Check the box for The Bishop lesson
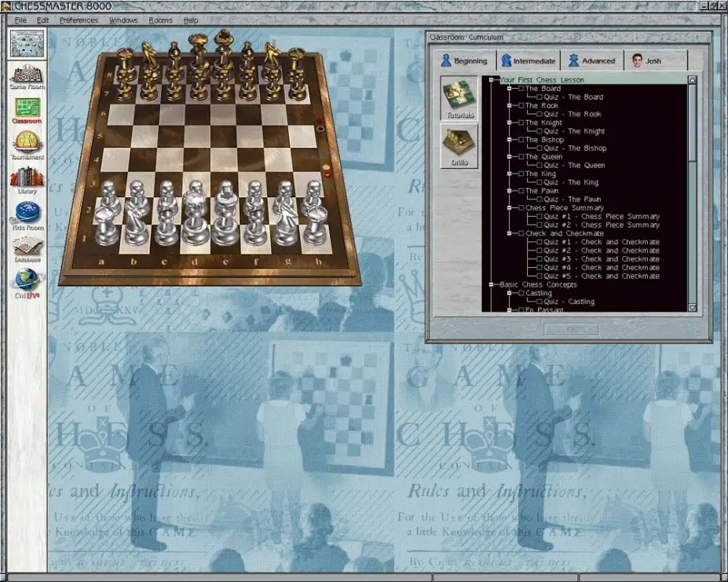This screenshot has height=582, width=728. point(521,139)
